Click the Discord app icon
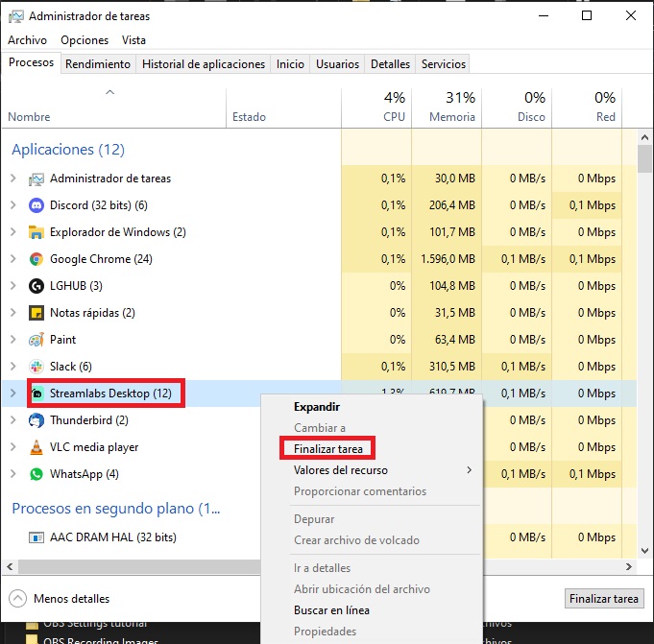 click(36, 205)
